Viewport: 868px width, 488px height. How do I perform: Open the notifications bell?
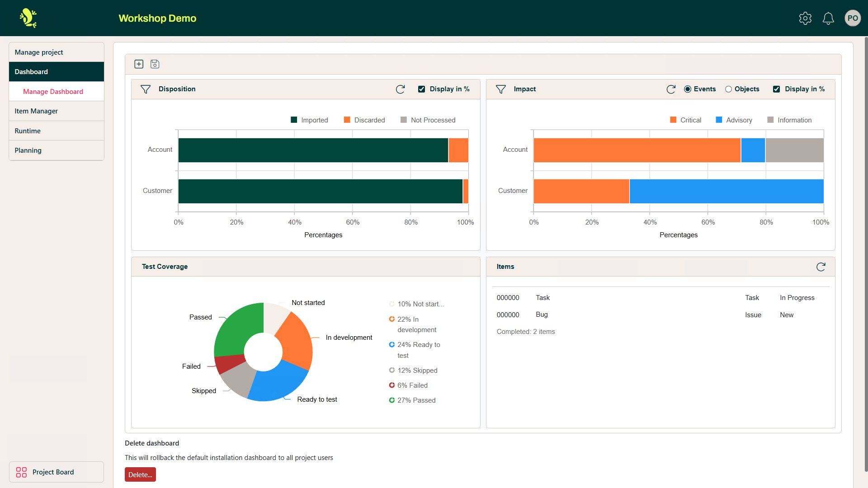pyautogui.click(x=828, y=18)
